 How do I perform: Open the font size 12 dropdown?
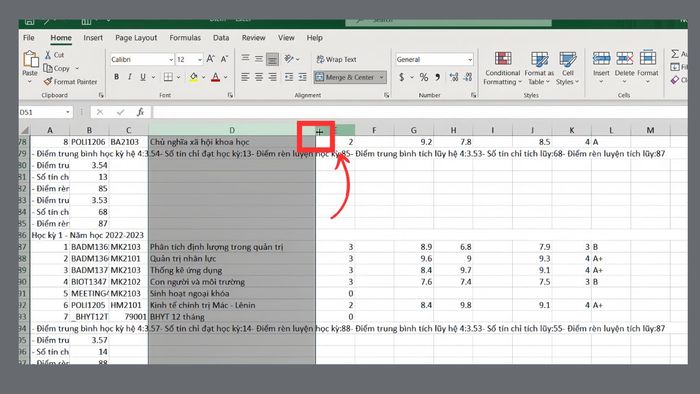point(200,59)
